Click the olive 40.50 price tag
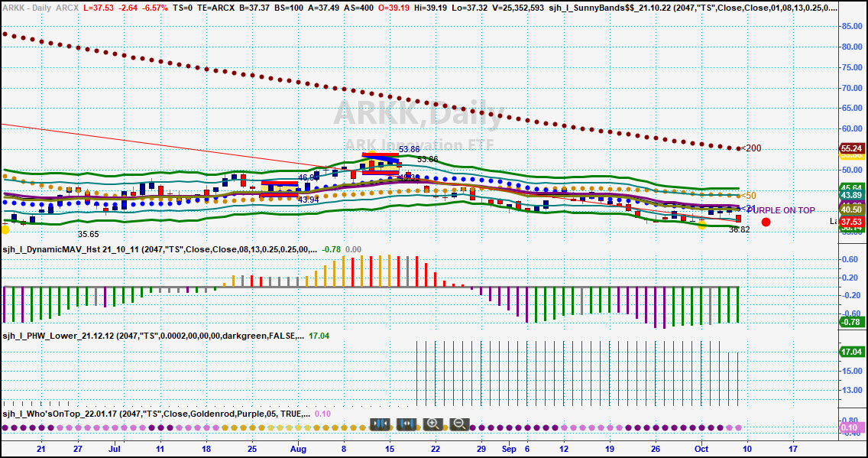Image resolution: width=868 pixels, height=458 pixels. 850,210
